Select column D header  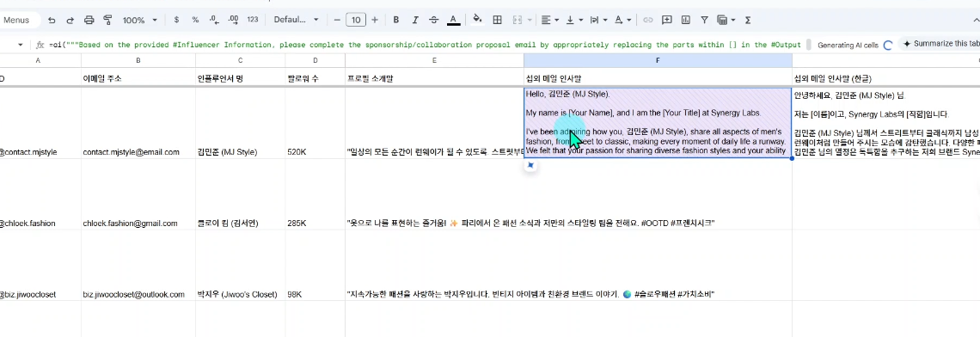click(x=315, y=61)
